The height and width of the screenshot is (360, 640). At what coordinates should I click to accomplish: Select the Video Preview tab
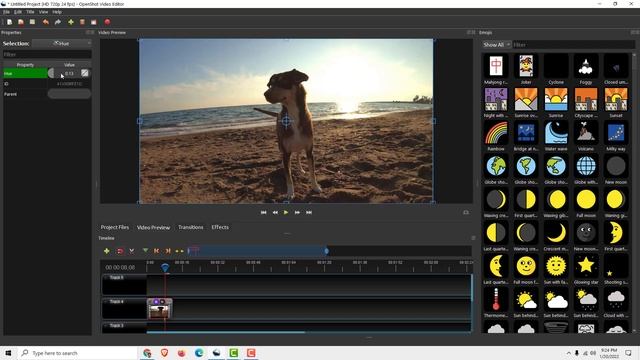153,227
